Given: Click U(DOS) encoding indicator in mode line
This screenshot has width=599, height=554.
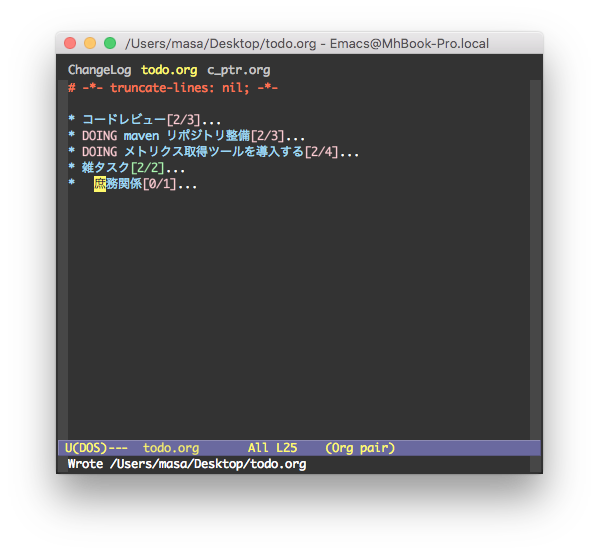Looking at the screenshot, I should tap(86, 448).
